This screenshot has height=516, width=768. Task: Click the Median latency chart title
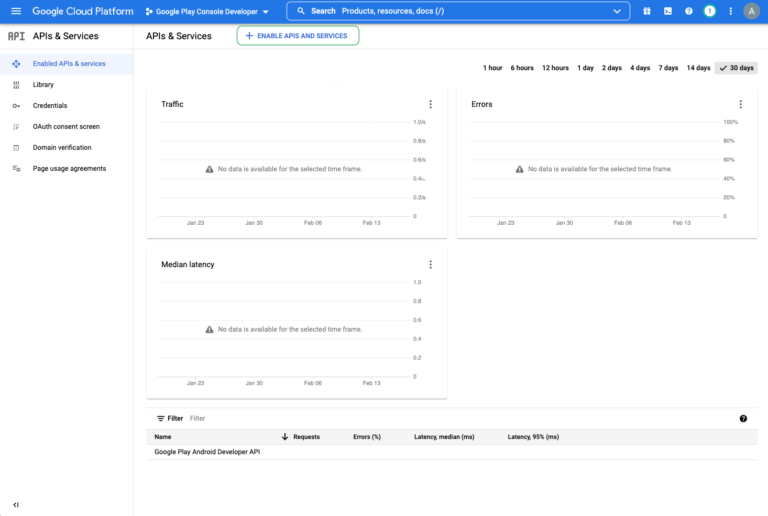pyautogui.click(x=188, y=264)
